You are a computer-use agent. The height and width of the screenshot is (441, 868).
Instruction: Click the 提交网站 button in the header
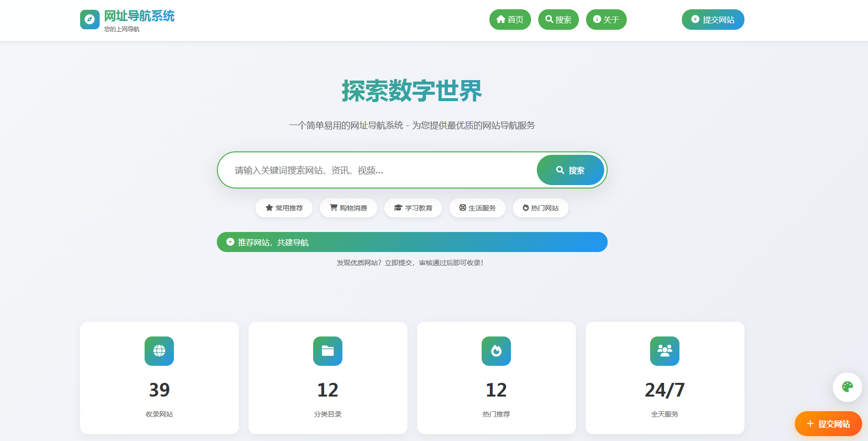pyautogui.click(x=713, y=20)
